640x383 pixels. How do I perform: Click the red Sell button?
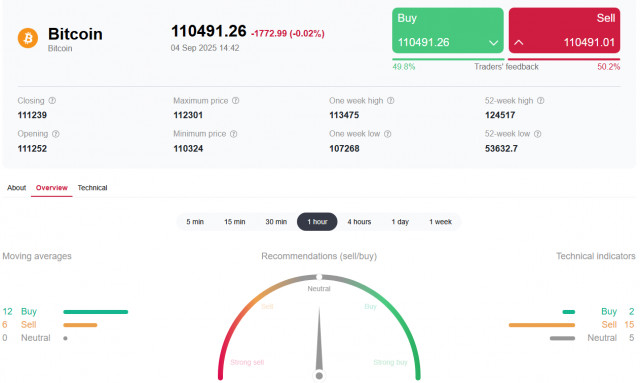564,31
